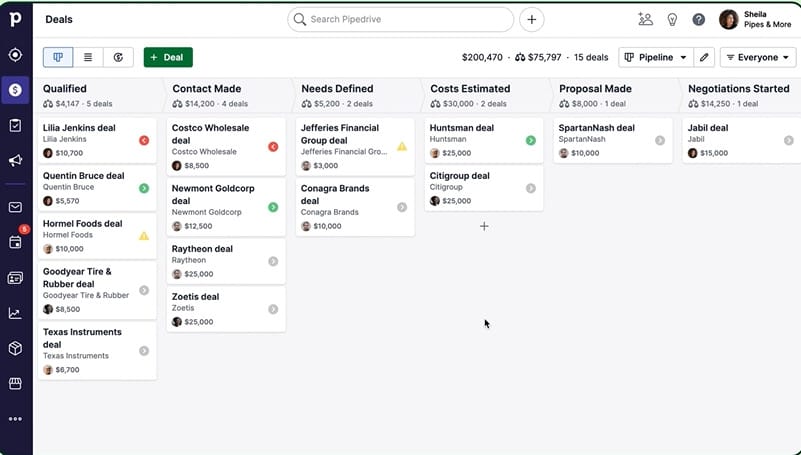Click red overdue icon on Costco Wholesale deal
Image resolution: width=801 pixels, height=455 pixels.
(x=273, y=147)
